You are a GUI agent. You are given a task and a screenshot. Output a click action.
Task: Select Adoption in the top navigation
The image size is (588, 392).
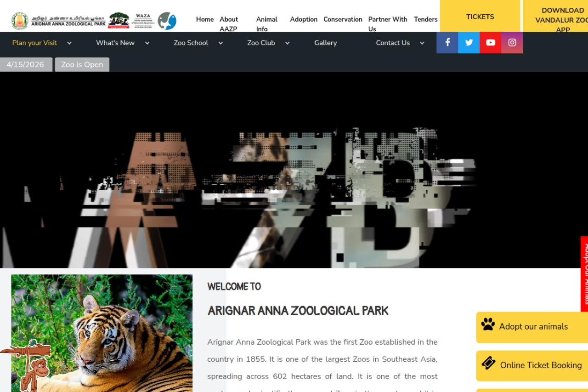coord(304,19)
